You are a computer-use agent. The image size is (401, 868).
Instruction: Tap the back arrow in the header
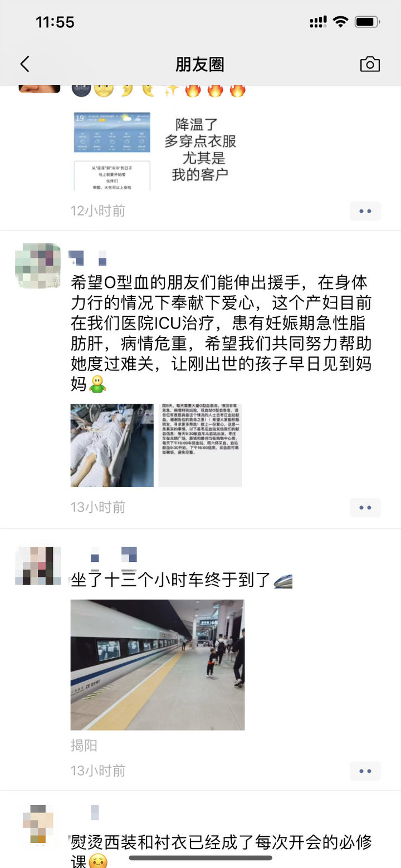coord(25,65)
